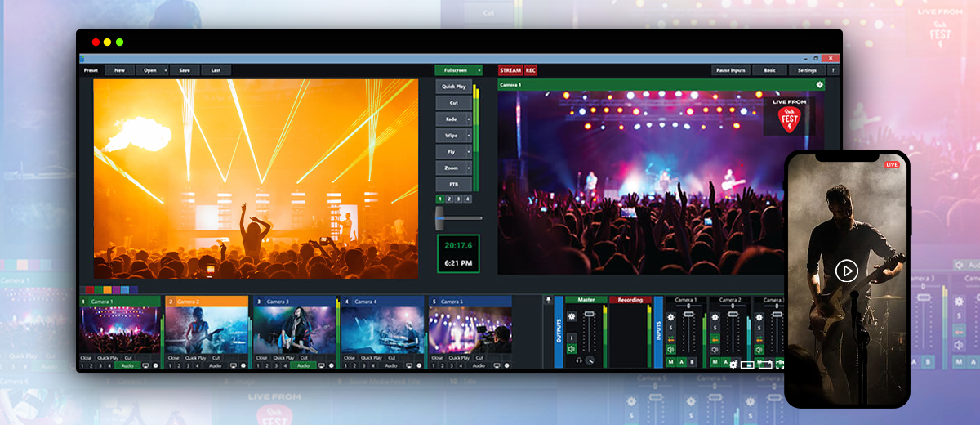Click the round settings icon under Camera 4 input
This screenshot has width=980, height=425.
[419, 365]
